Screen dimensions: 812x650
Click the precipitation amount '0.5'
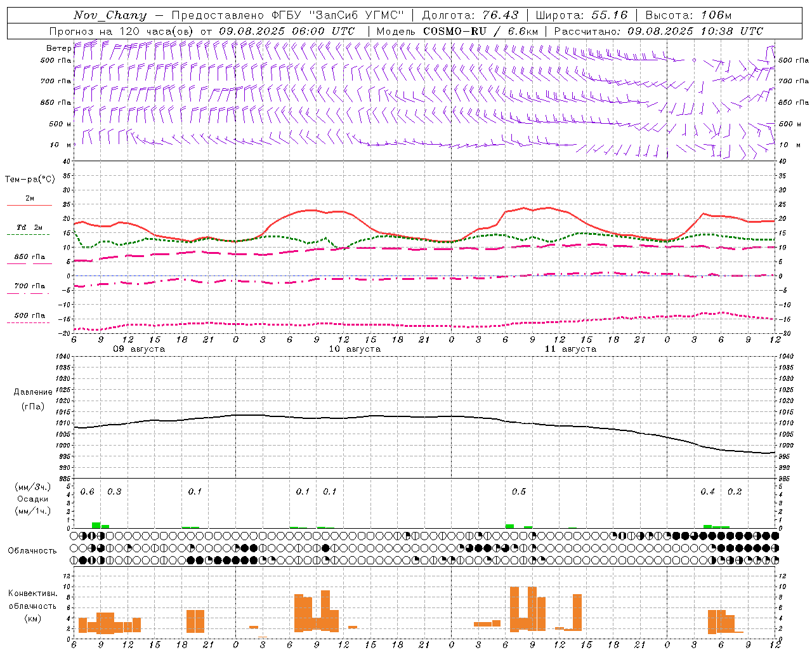(x=519, y=492)
